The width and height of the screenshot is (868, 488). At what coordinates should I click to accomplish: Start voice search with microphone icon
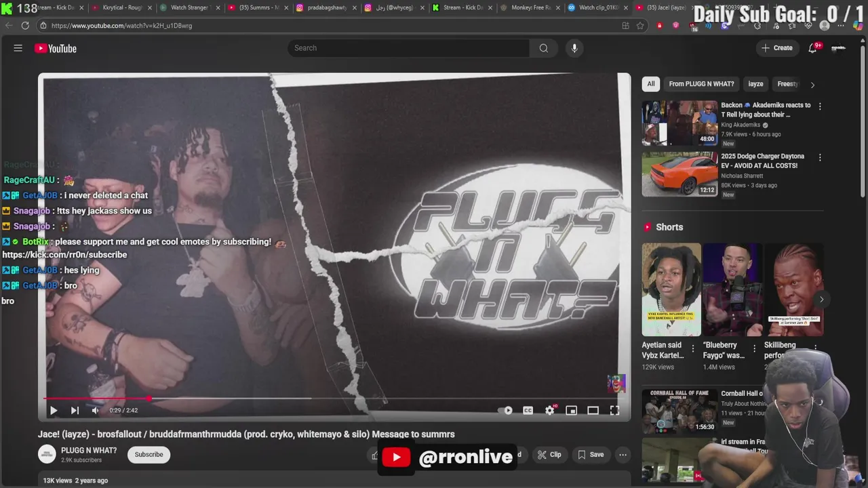[x=574, y=48]
